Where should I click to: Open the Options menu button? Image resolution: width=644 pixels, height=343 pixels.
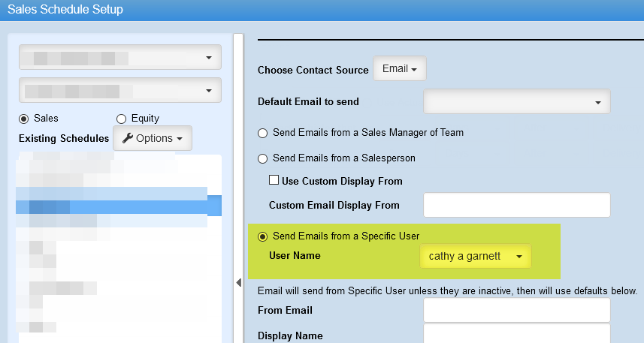153,138
